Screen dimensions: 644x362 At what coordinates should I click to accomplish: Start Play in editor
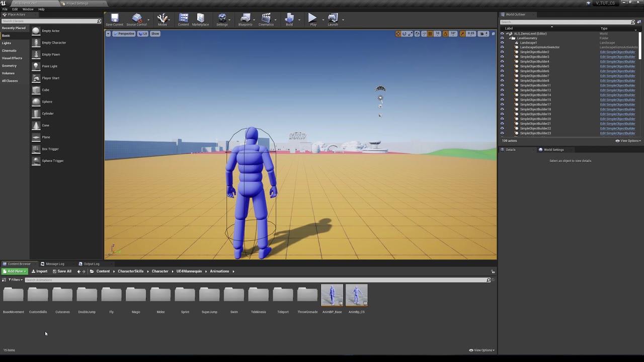point(313,20)
